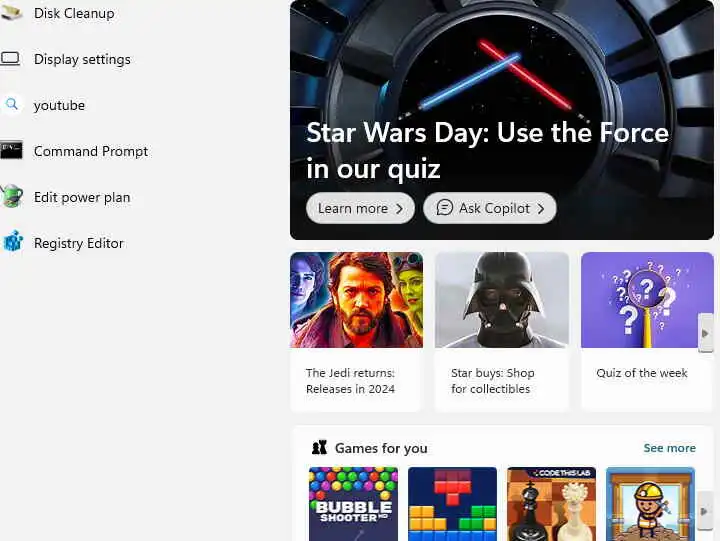Open the chess game tile
The height and width of the screenshot is (541, 720).
coord(551,504)
